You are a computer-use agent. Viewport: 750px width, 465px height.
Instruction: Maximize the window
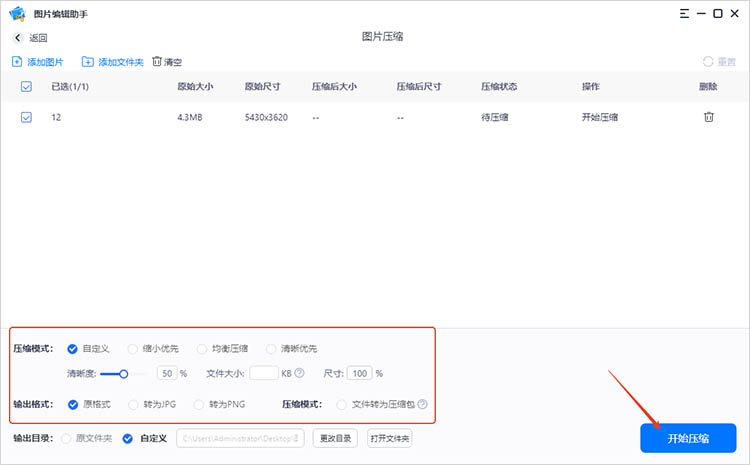(718, 14)
